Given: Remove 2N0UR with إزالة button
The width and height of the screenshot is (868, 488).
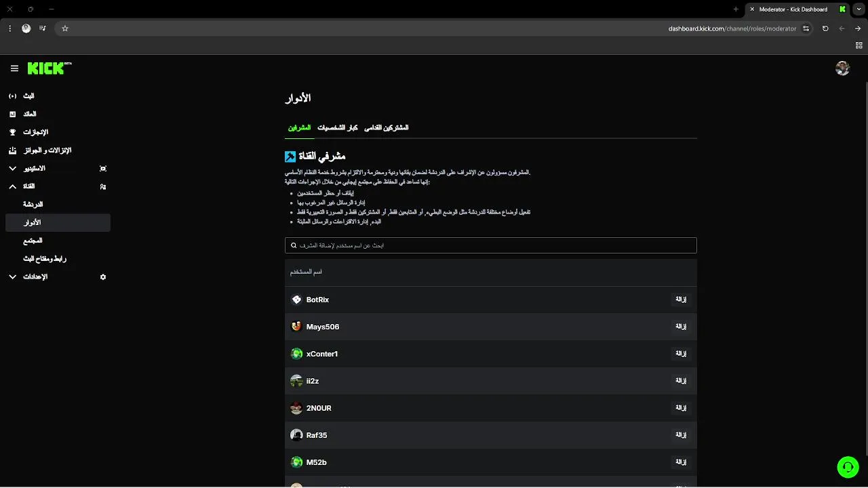Looking at the screenshot, I should pos(681,408).
